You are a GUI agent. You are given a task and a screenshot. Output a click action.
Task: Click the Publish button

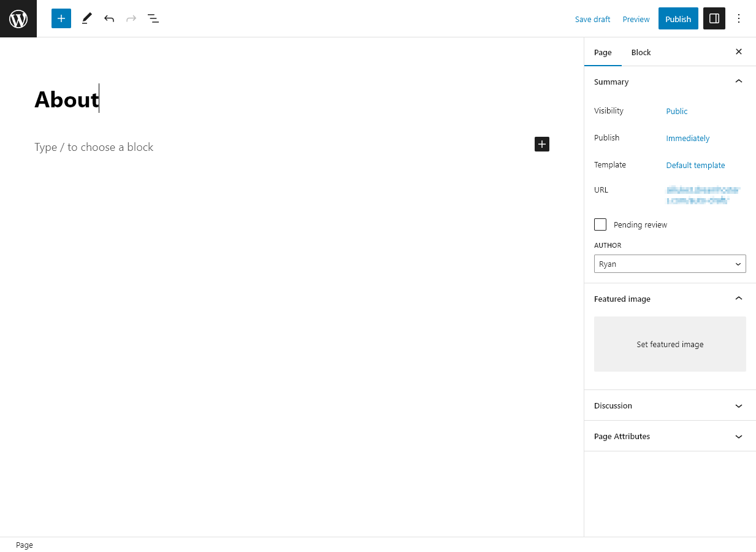click(x=678, y=18)
